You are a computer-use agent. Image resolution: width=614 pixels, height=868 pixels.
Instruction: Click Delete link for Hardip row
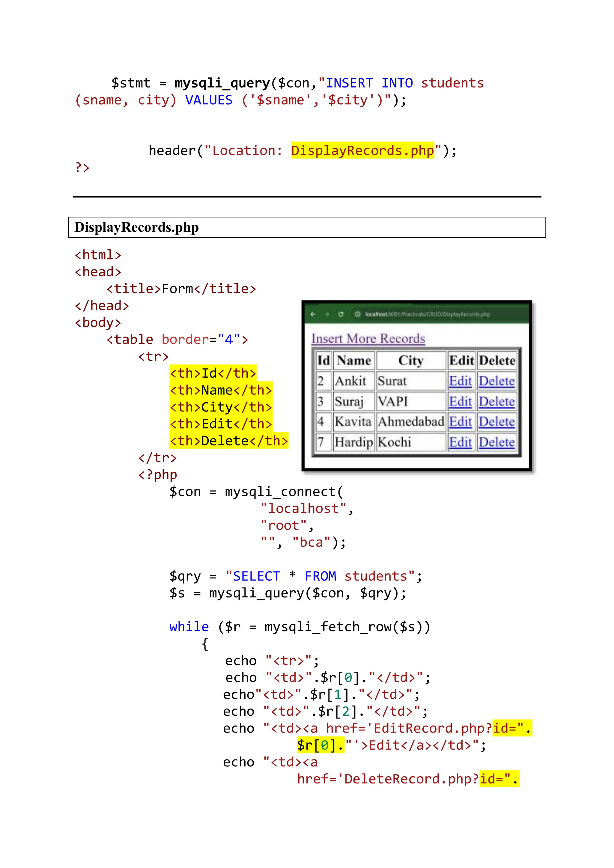coord(496,442)
